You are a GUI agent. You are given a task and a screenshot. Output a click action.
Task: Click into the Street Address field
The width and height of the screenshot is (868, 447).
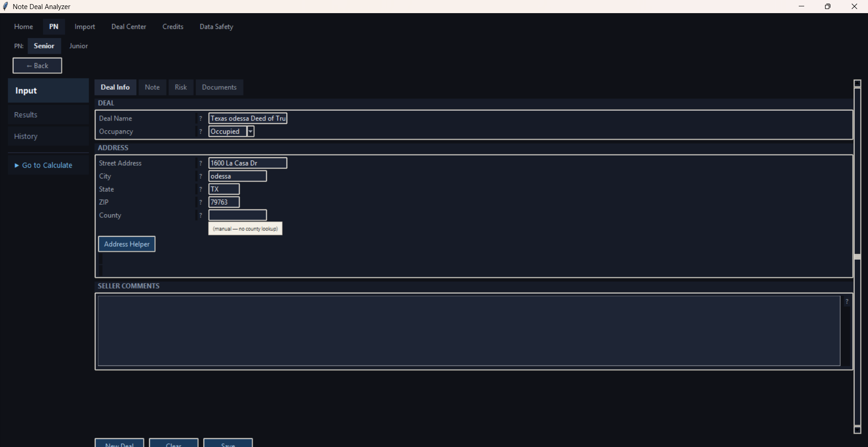(x=248, y=163)
